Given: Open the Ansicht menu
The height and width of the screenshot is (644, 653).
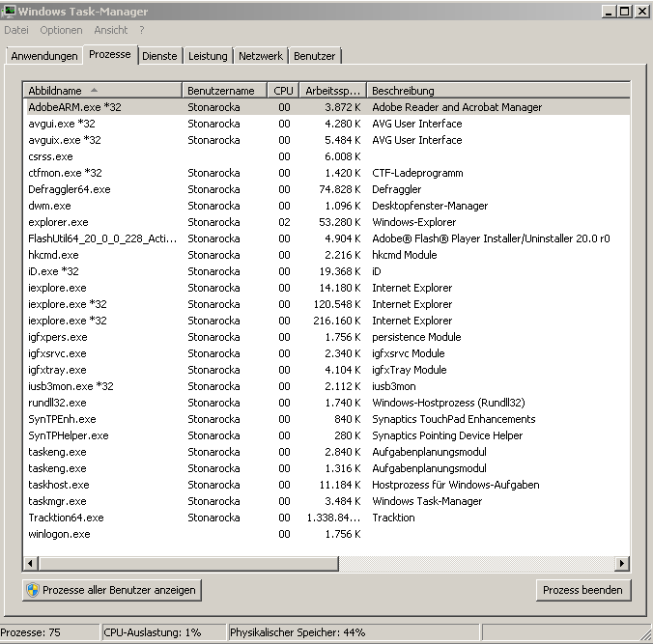Looking at the screenshot, I should tap(111, 30).
